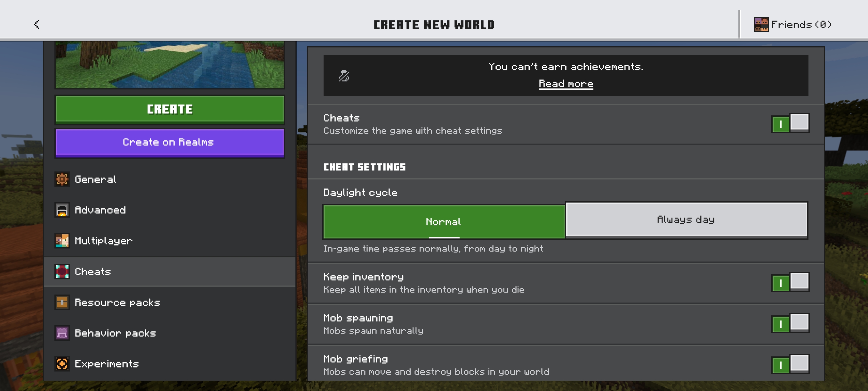The width and height of the screenshot is (868, 391).
Task: Click the Experiments orange icon
Action: [62, 364]
